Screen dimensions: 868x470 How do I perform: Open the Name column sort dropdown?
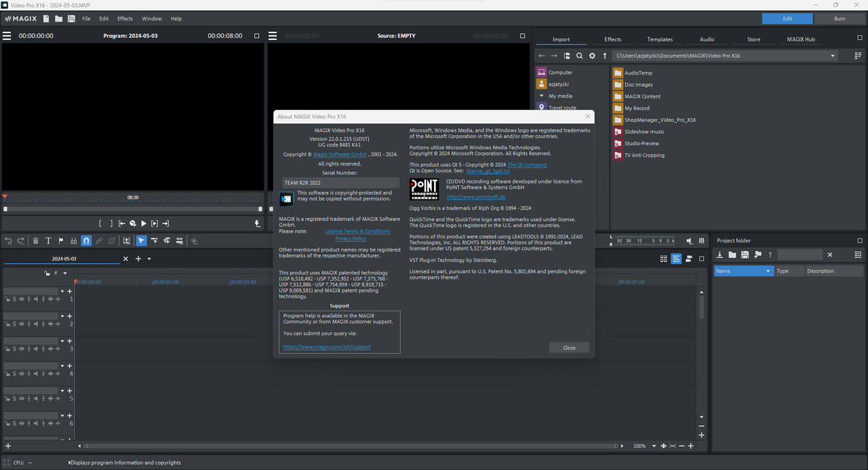768,271
